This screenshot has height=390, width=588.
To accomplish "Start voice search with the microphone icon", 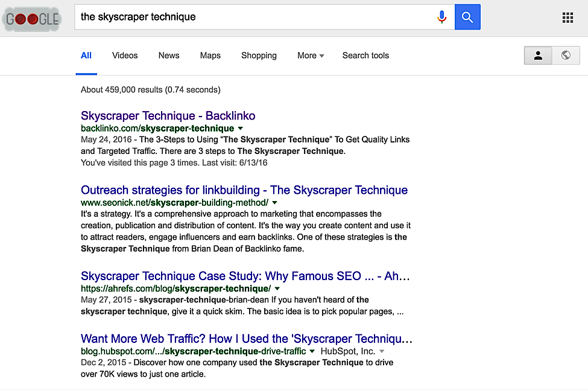I will pyautogui.click(x=441, y=17).
